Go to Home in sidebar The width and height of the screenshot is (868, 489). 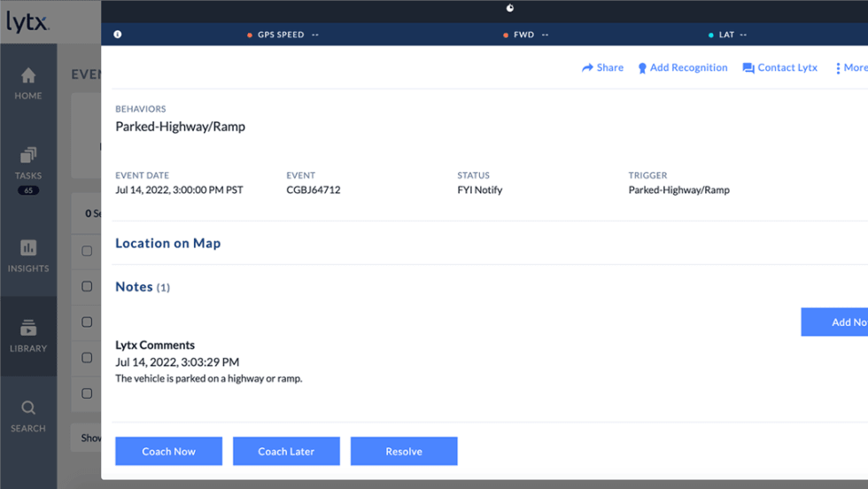point(28,83)
